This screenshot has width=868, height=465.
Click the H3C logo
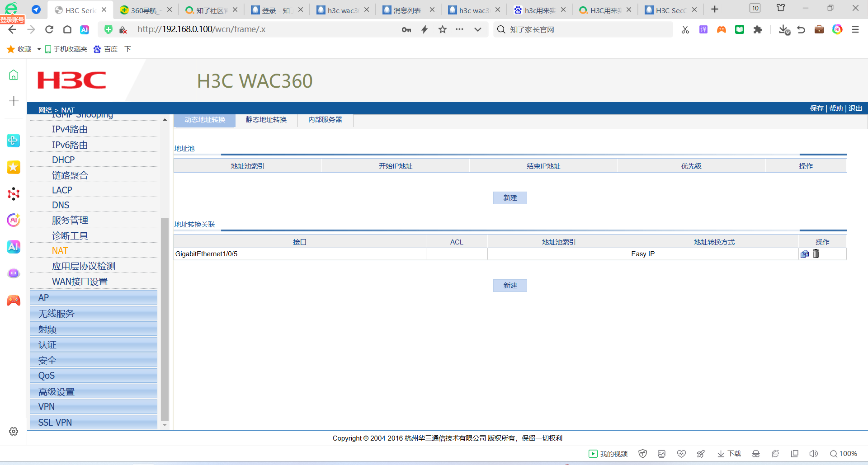pyautogui.click(x=72, y=80)
